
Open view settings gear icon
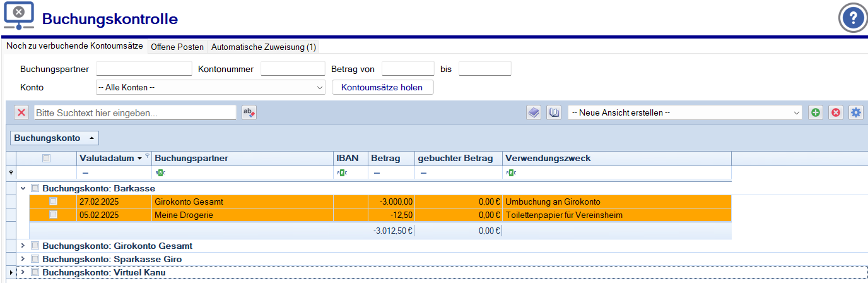pos(856,112)
